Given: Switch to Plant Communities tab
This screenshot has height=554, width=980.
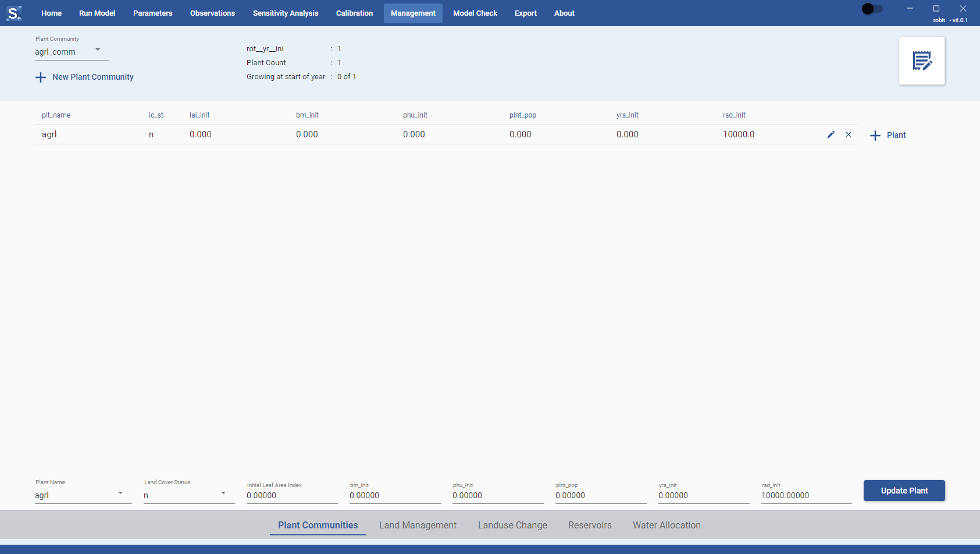Looking at the screenshot, I should click(318, 525).
